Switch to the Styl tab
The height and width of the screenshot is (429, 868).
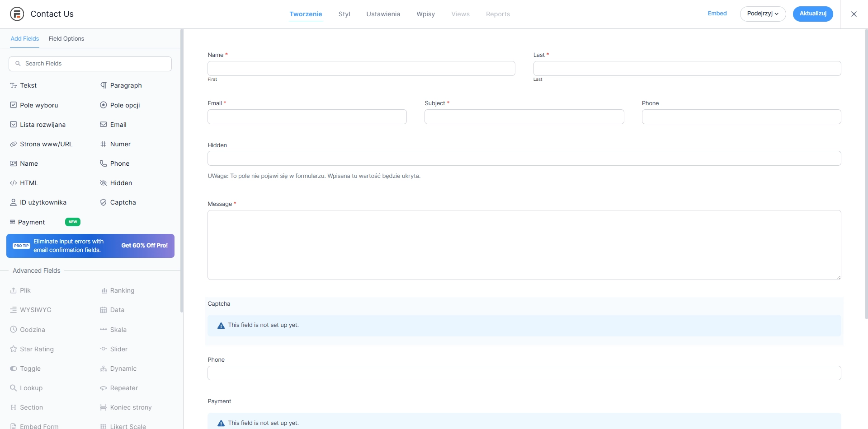tap(344, 14)
